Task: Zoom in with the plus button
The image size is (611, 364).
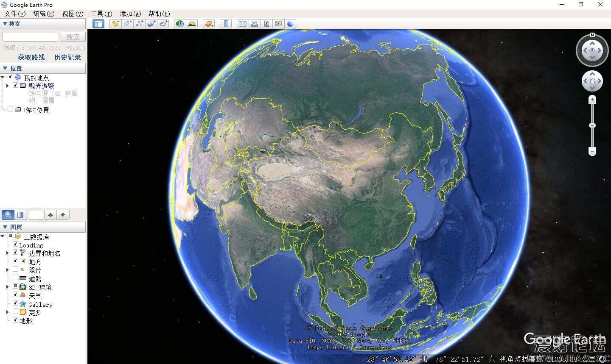Action: pyautogui.click(x=592, y=100)
